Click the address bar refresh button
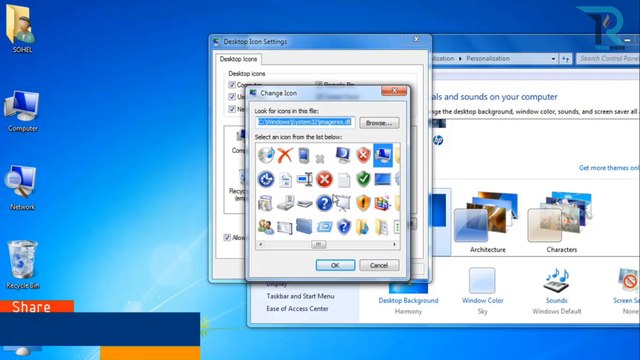Screen dimensions: 640x360 pos(565,59)
